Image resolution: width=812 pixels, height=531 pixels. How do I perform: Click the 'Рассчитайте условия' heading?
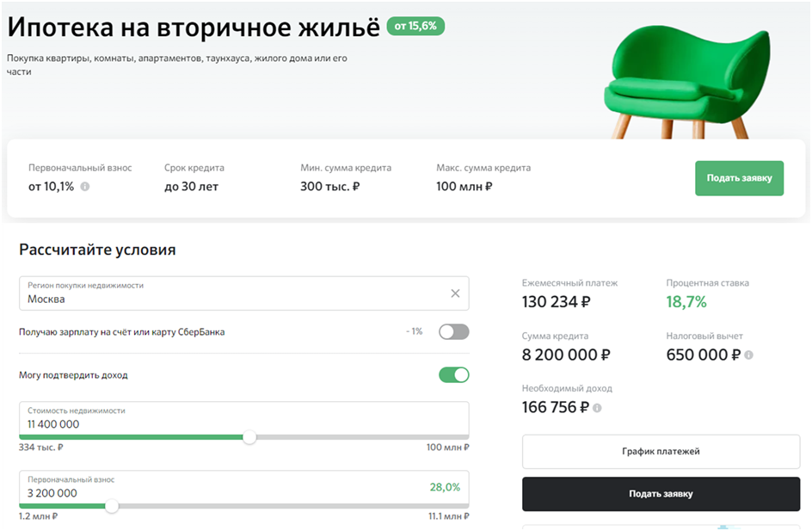pyautogui.click(x=97, y=250)
